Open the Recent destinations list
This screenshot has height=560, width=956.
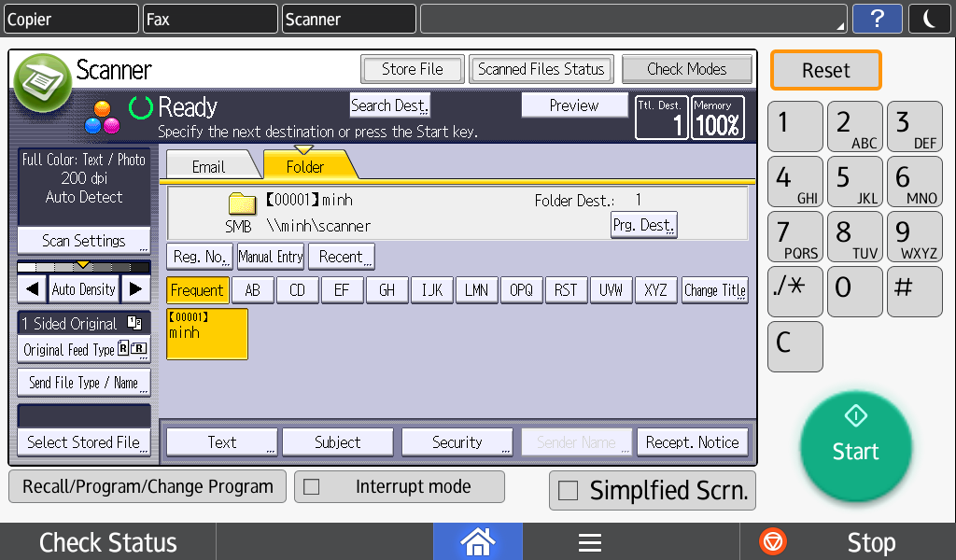click(x=341, y=256)
